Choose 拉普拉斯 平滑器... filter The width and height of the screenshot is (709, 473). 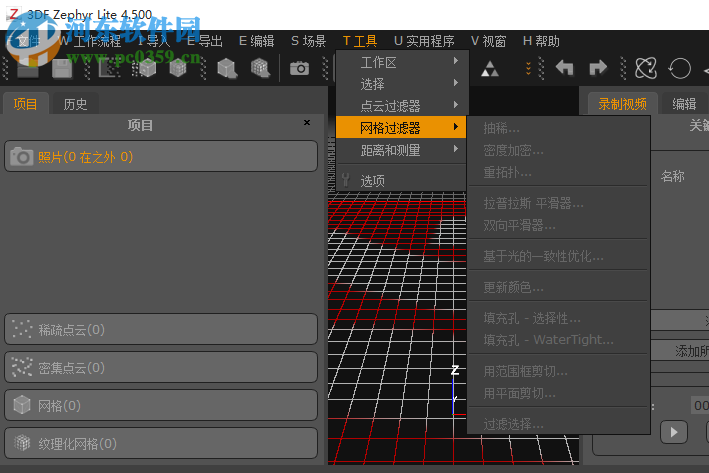(558, 203)
